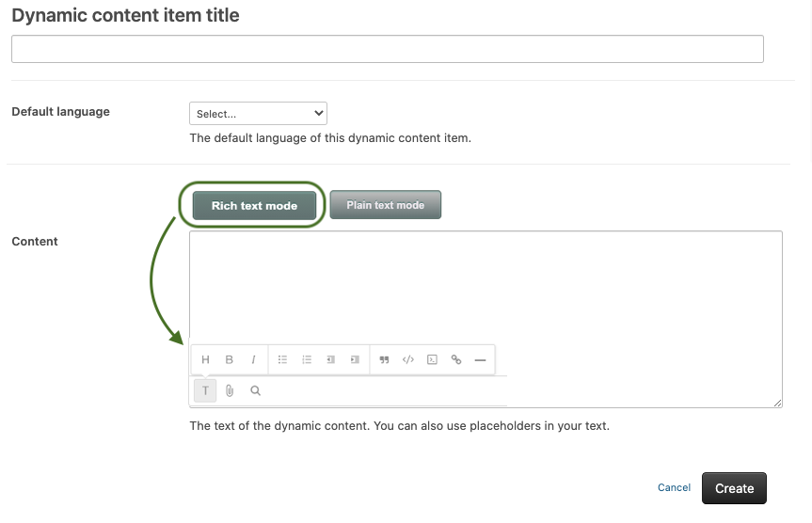Insert a block quote
Viewport: 812px width, 523px height.
(x=384, y=359)
